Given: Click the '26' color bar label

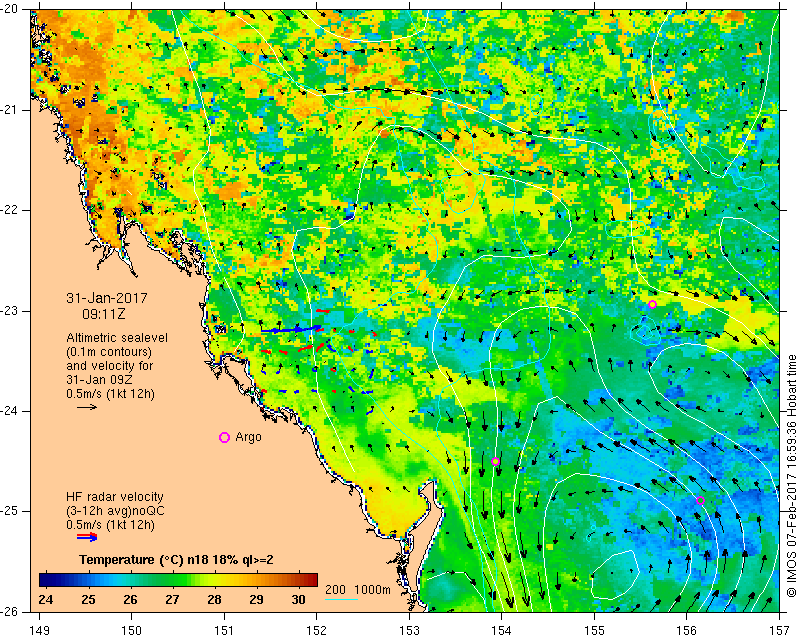Looking at the screenshot, I should (x=131, y=599).
